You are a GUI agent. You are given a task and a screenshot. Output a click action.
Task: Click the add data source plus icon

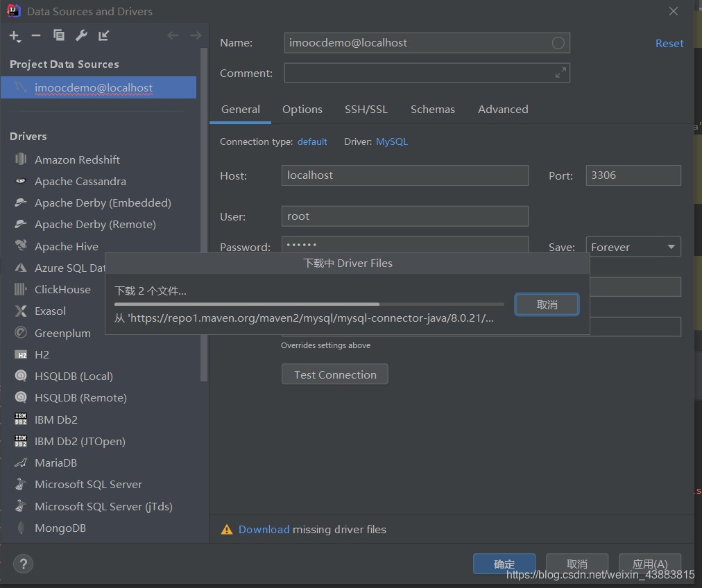[x=15, y=36]
